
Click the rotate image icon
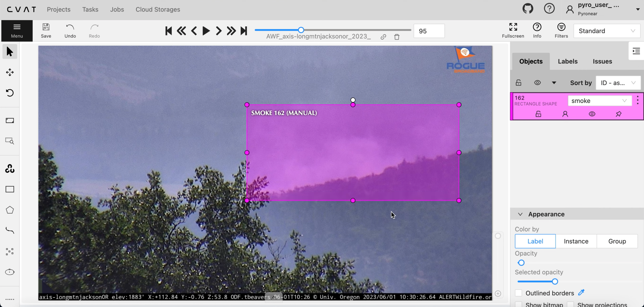tap(10, 93)
